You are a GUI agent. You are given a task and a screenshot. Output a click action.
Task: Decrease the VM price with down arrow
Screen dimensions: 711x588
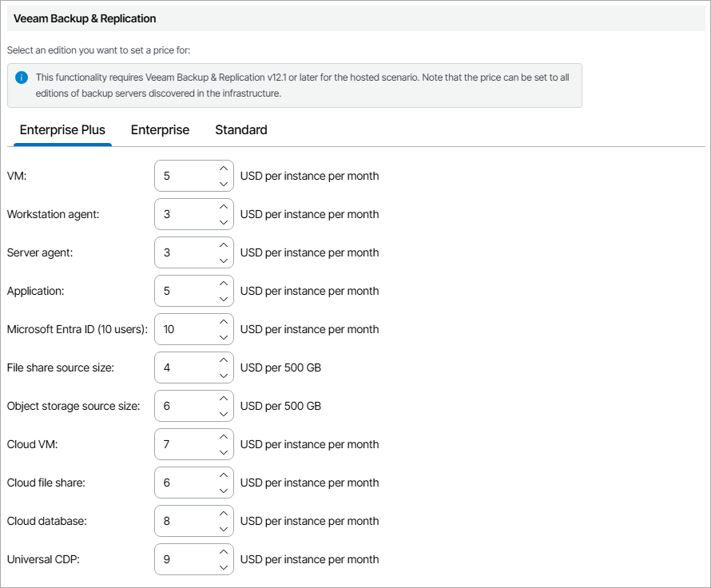(x=224, y=184)
